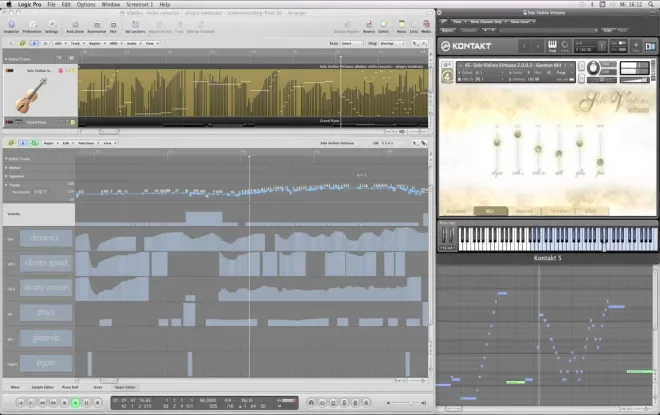The width and height of the screenshot is (660, 415).
Task: Click the dynamics lane label button
Action: point(45,238)
